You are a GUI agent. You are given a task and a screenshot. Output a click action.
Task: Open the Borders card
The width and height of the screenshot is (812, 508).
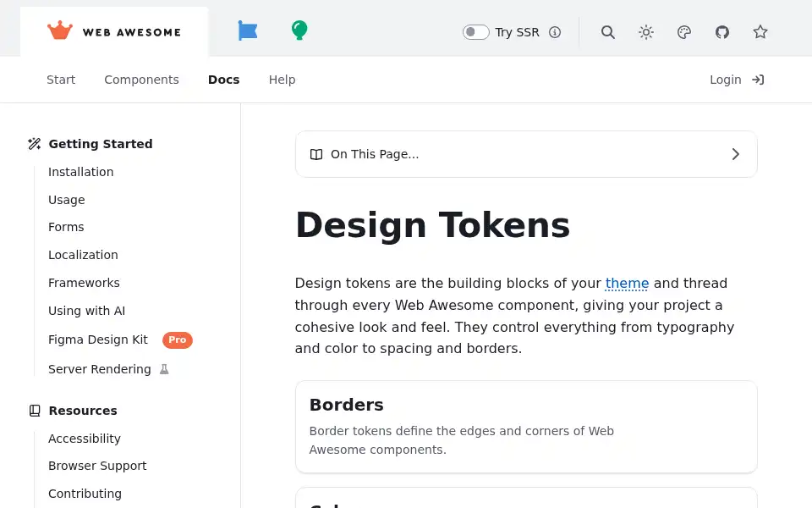tap(526, 427)
